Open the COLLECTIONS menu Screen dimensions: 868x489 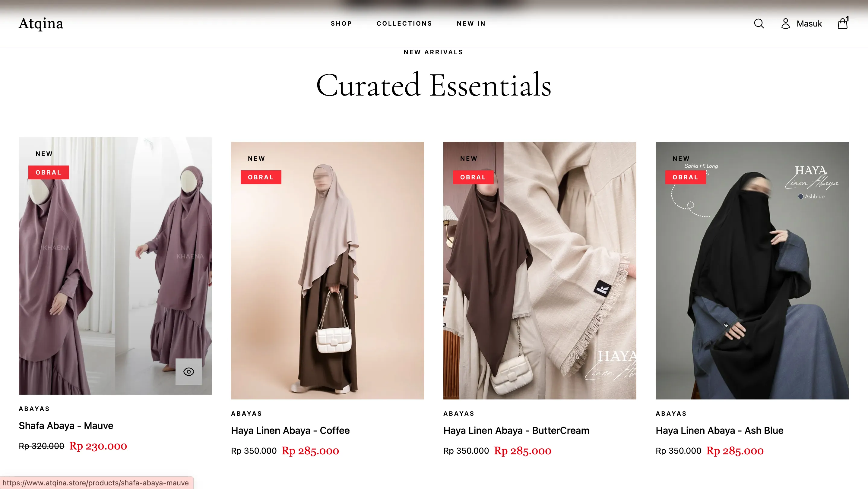tap(404, 24)
